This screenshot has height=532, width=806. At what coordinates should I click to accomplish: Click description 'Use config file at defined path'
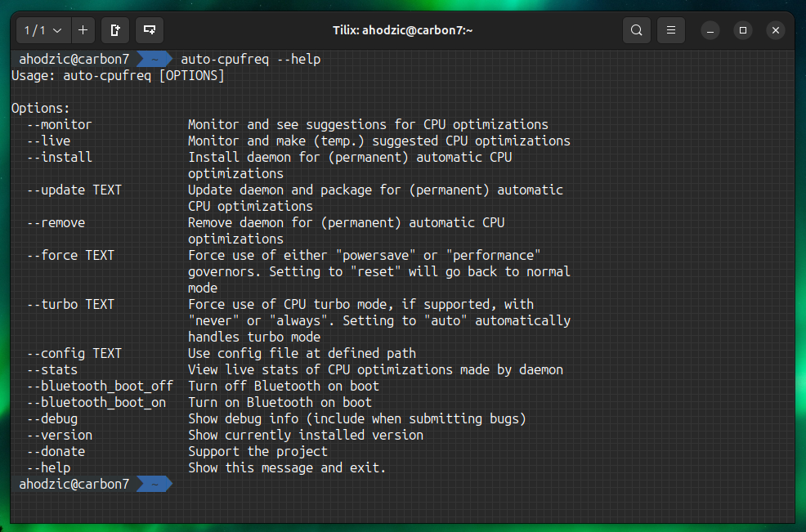[x=302, y=354]
